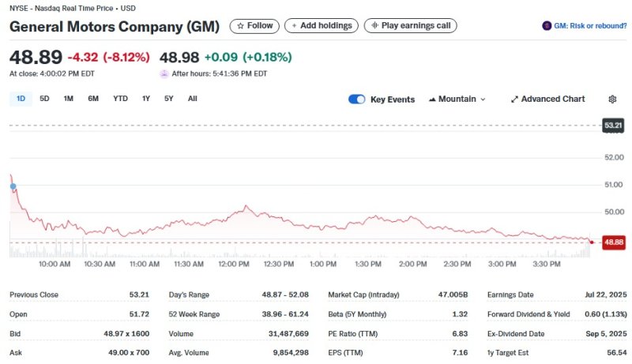Show the 5Y range chart
Viewport: 632px width, 364px height.
tap(169, 99)
